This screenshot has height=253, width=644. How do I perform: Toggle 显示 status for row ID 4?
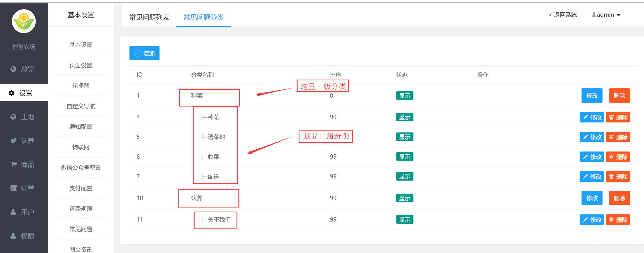[405, 117]
